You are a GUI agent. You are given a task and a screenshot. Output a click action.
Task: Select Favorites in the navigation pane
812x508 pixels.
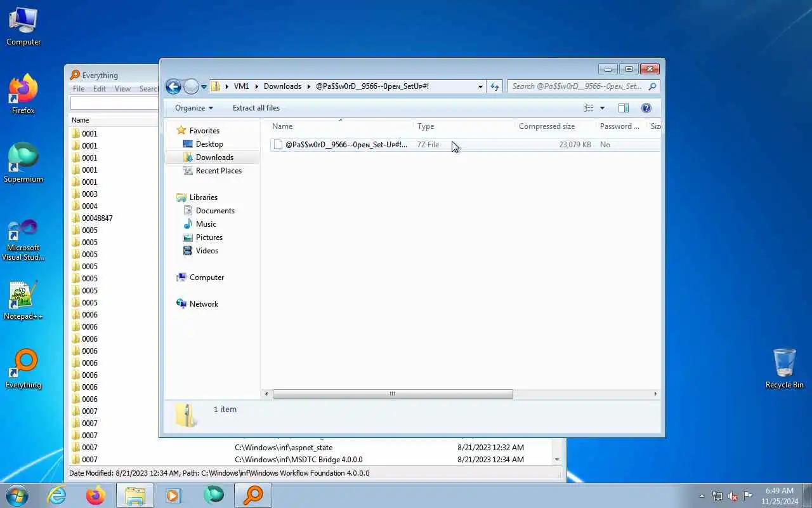pos(204,131)
